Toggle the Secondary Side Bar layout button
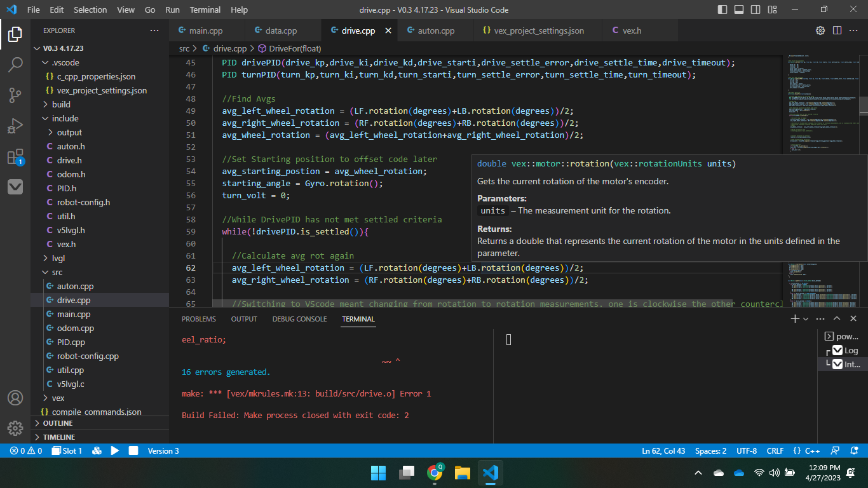This screenshot has height=488, width=868. point(756,10)
